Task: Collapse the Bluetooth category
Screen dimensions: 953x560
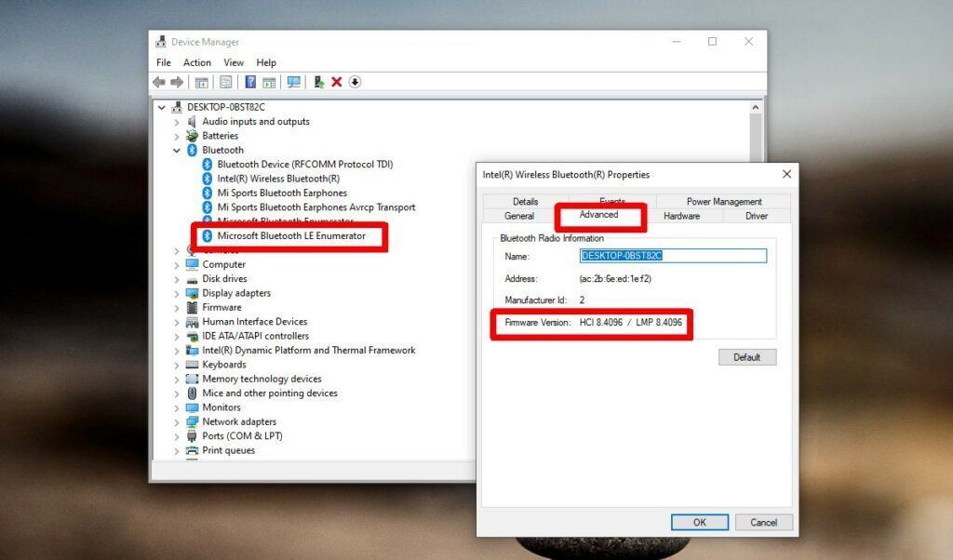Action: [x=177, y=150]
